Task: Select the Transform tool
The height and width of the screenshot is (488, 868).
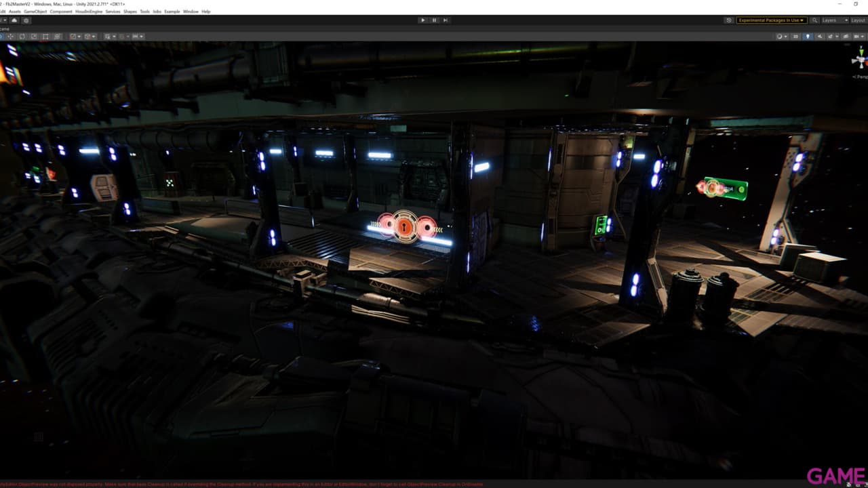Action: click(57, 37)
